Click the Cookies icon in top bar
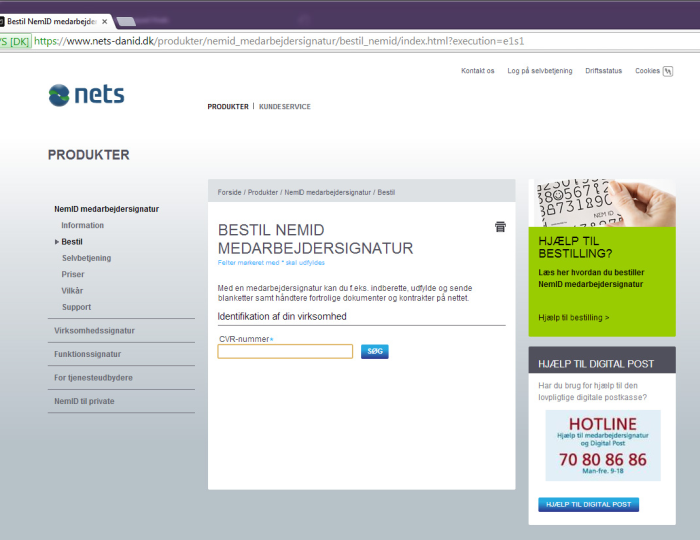 click(668, 71)
